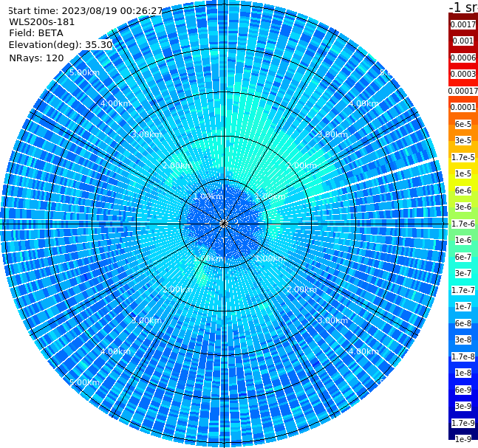This screenshot has height=448, width=478.
Task: Click the 0.001 colorbar tick label
Action: coord(463,41)
